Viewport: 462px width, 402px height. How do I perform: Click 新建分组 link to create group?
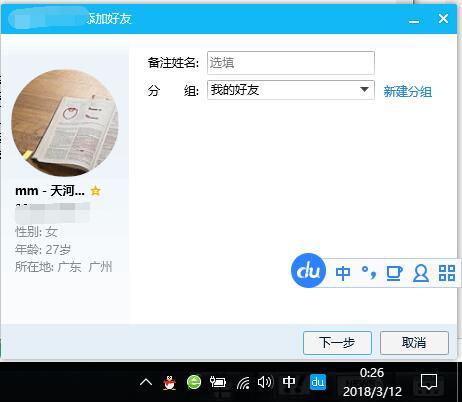[x=407, y=91]
